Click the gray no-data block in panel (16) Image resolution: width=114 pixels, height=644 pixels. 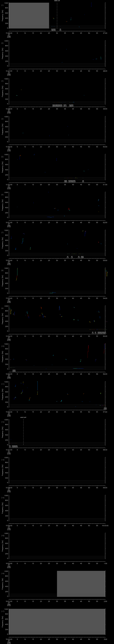pos(81,584)
